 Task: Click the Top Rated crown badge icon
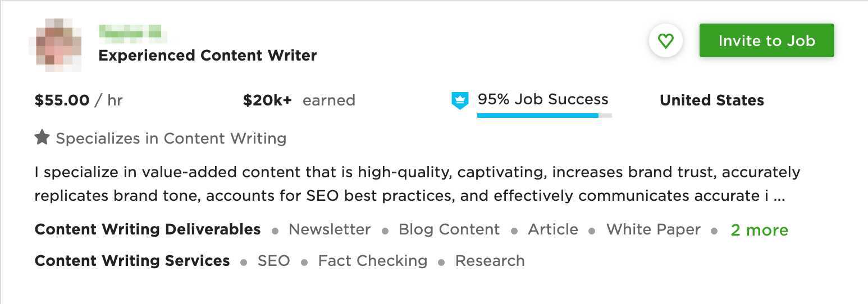tap(460, 100)
